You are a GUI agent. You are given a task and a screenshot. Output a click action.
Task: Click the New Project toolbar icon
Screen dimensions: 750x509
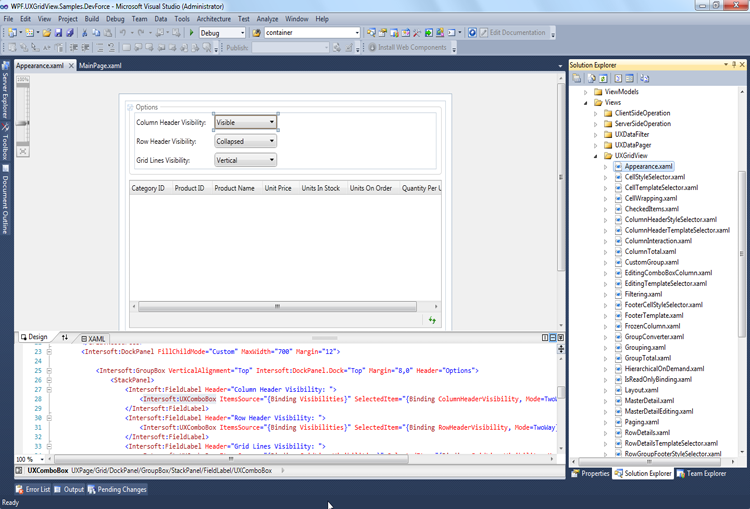tap(12, 33)
